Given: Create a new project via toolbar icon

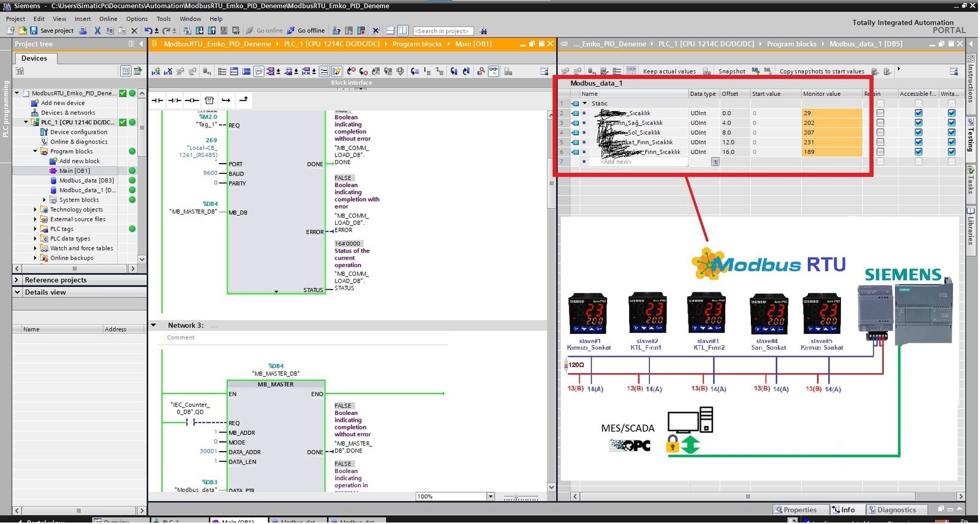Looking at the screenshot, I should [11, 31].
